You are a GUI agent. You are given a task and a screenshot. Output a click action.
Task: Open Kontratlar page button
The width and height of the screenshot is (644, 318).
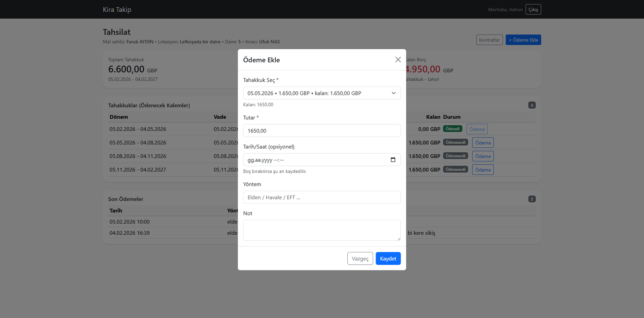pos(489,40)
